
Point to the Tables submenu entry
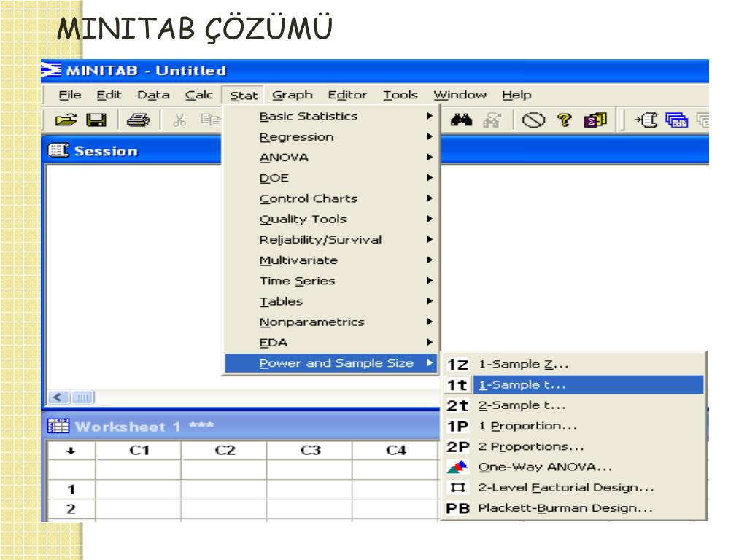(331, 301)
